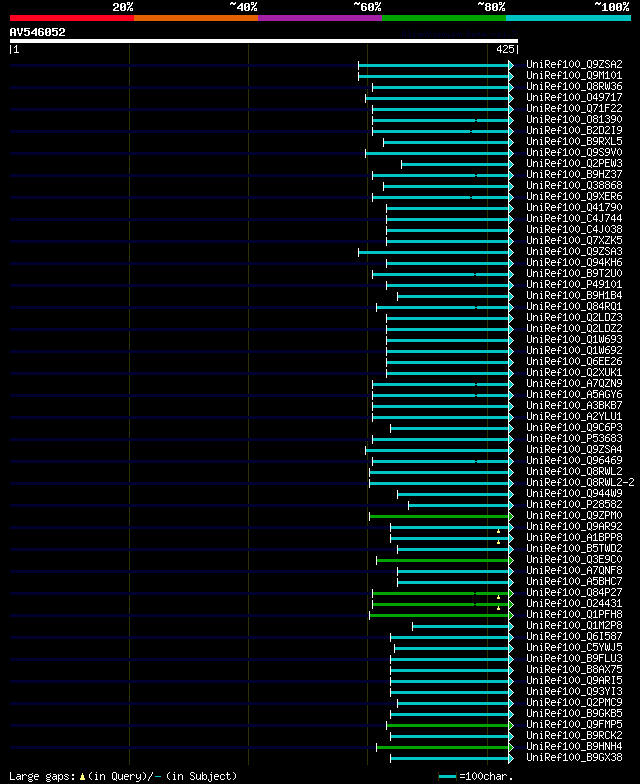The image size is (640, 784).
Task: Select label UniRef100_Q1W693
Action: (574, 340)
